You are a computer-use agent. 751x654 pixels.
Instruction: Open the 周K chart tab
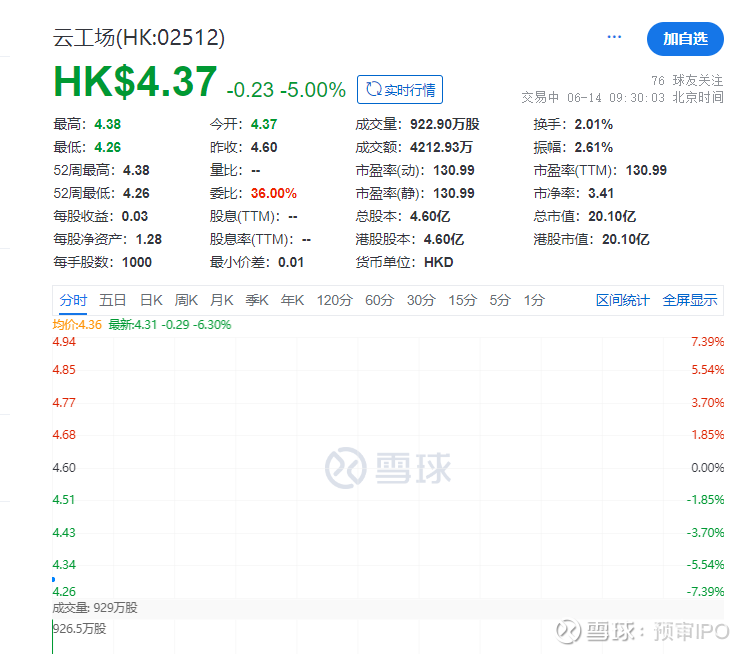186,300
